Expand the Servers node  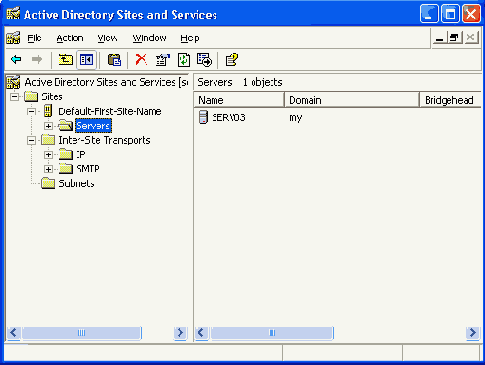pyautogui.click(x=48, y=126)
